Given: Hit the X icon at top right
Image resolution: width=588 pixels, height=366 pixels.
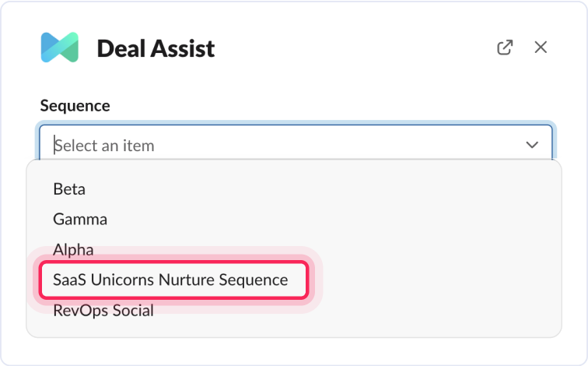Looking at the screenshot, I should click(541, 48).
